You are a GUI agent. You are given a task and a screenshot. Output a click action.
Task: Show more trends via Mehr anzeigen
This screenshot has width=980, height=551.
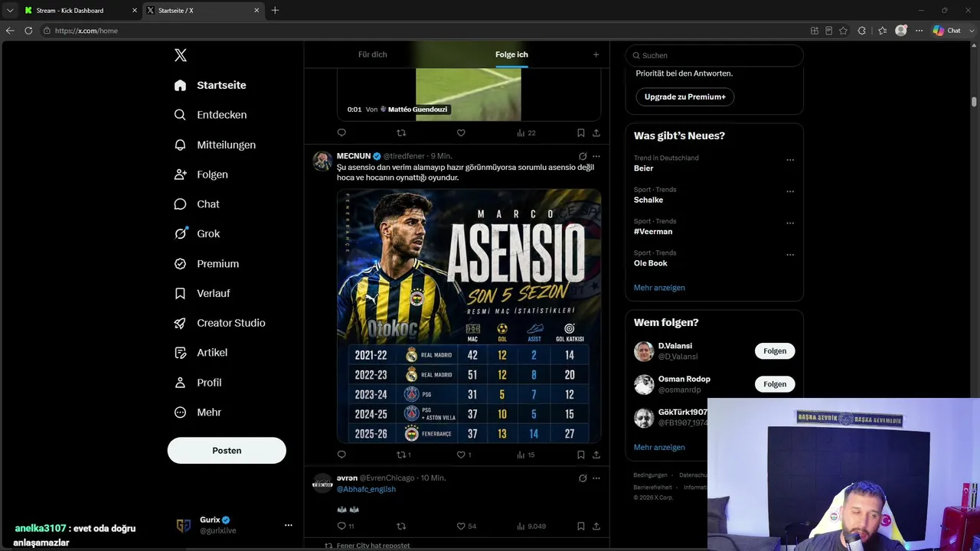(659, 288)
